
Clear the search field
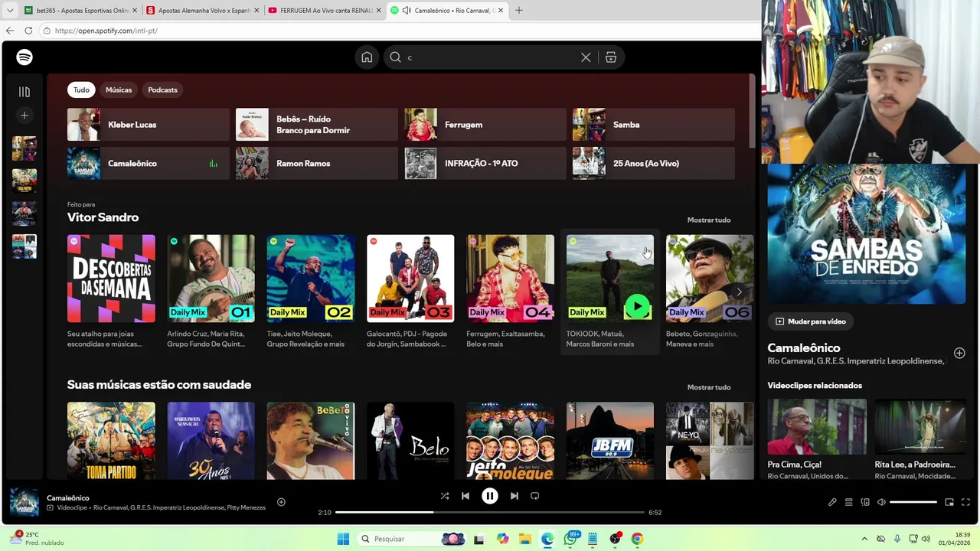(586, 57)
